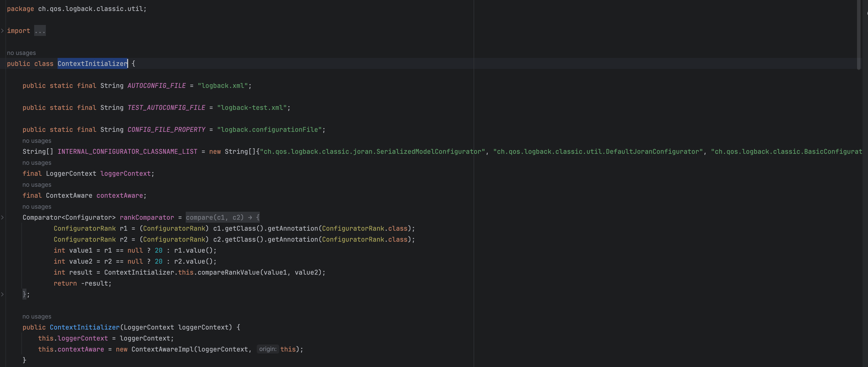868x367 pixels.
Task: Click 'no usages' above contextAware field
Action: (x=37, y=185)
